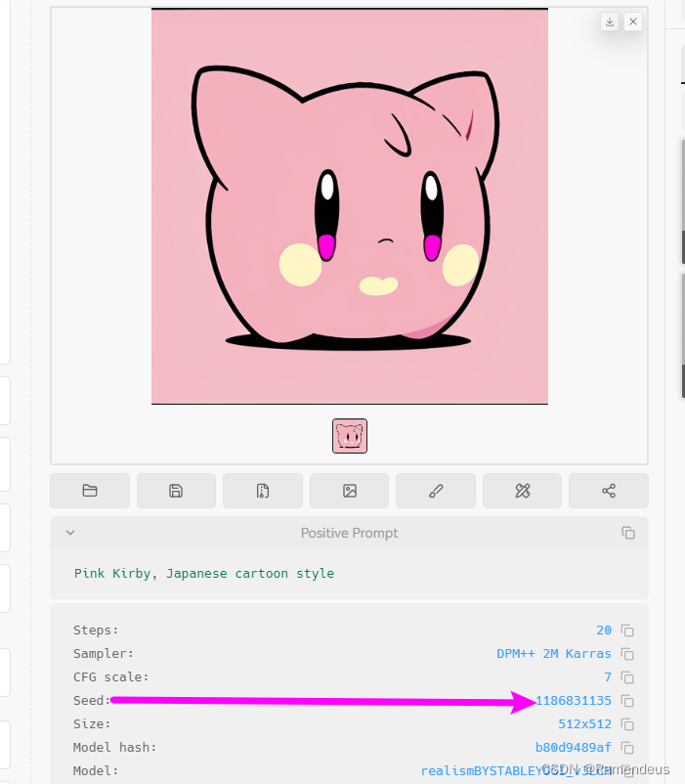Send image to inpaint with brush icon
Screen dimensions: 685x784
(x=436, y=491)
